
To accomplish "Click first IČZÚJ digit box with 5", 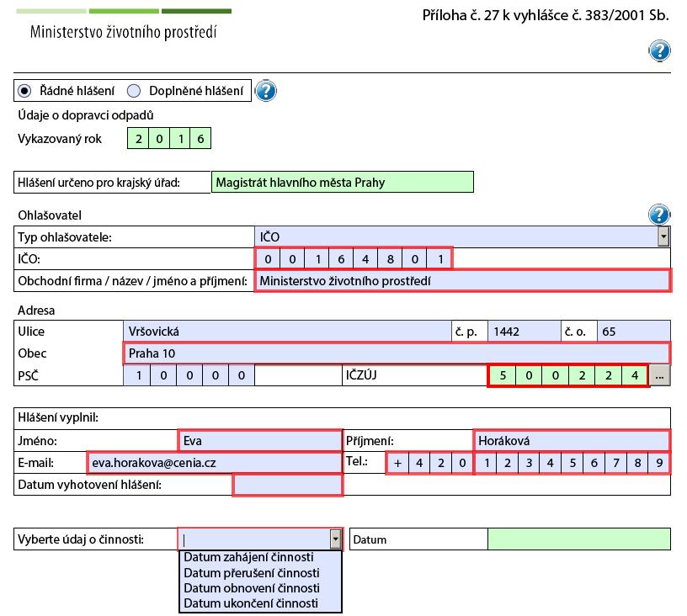I will pyautogui.click(x=503, y=375).
